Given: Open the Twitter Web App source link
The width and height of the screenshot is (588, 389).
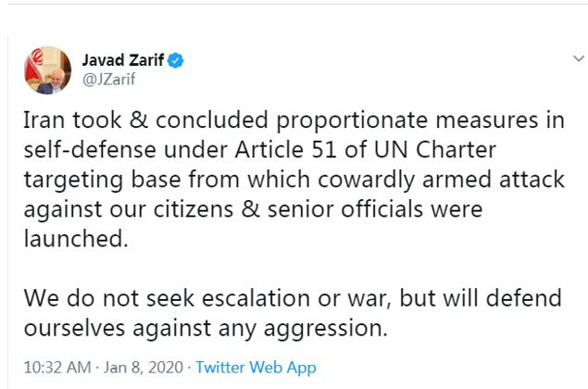Looking at the screenshot, I should coord(256,368).
